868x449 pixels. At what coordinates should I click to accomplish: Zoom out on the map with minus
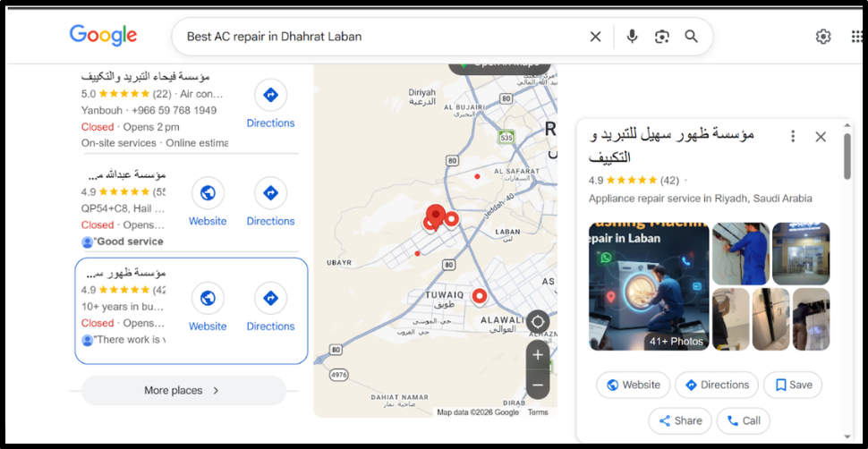(x=538, y=385)
